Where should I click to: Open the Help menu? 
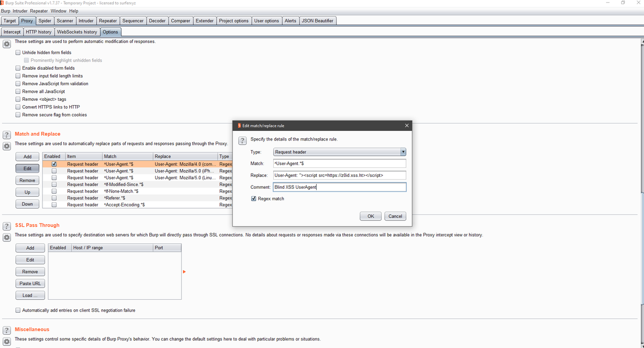tap(74, 11)
